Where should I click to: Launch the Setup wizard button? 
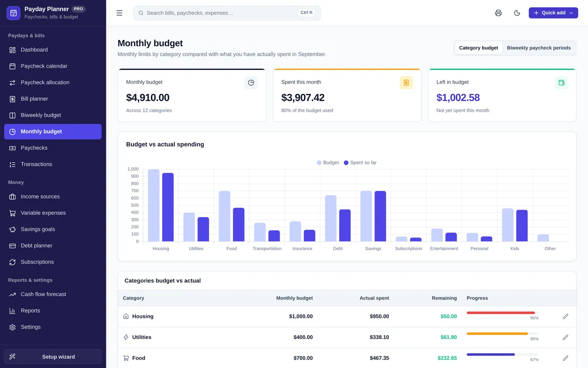click(x=53, y=357)
